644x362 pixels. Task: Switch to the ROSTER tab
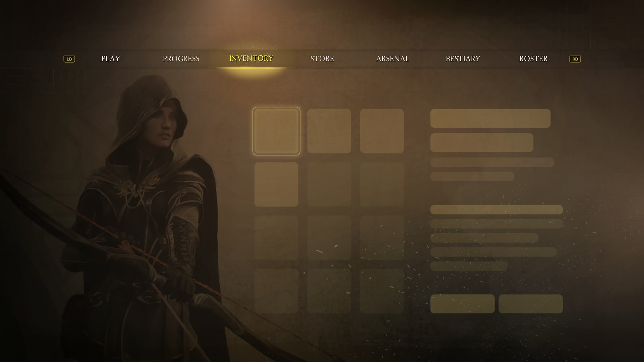[x=533, y=59]
